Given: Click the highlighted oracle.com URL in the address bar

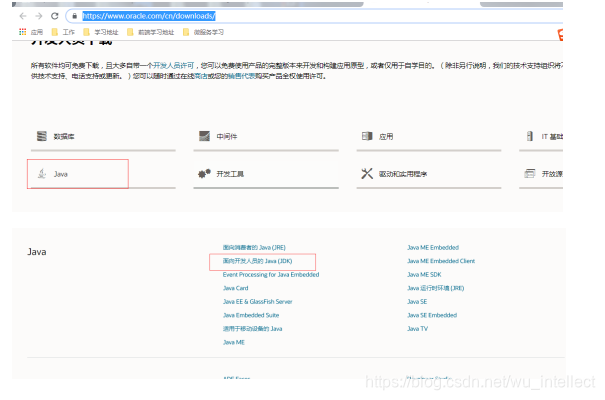Looking at the screenshot, I should pyautogui.click(x=149, y=16).
